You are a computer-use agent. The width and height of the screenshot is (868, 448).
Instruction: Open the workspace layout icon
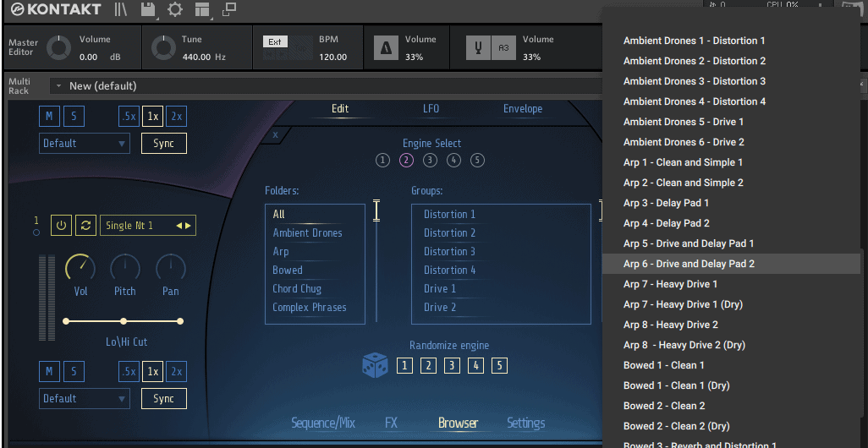tap(203, 9)
